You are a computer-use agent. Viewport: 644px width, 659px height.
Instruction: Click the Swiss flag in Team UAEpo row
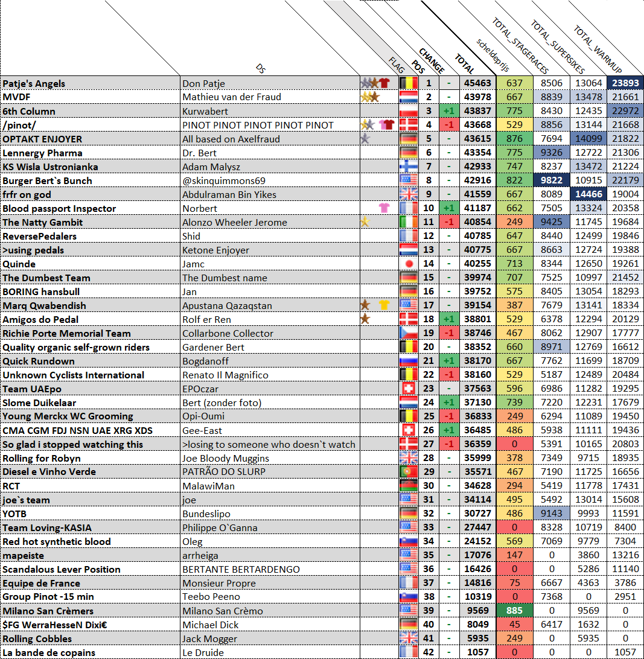point(408,388)
